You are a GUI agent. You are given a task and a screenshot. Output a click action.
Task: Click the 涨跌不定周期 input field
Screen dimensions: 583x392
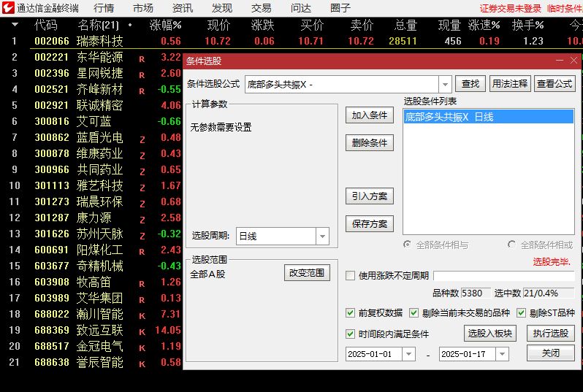point(504,276)
